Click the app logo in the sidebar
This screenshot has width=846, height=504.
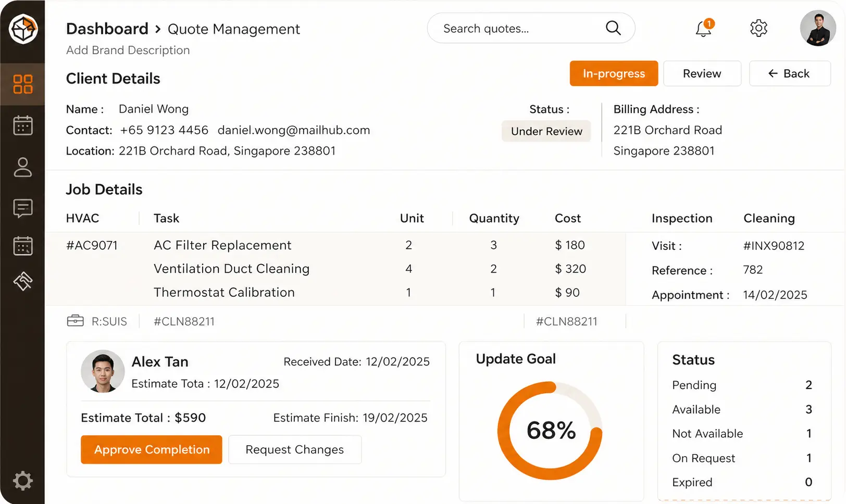click(23, 29)
